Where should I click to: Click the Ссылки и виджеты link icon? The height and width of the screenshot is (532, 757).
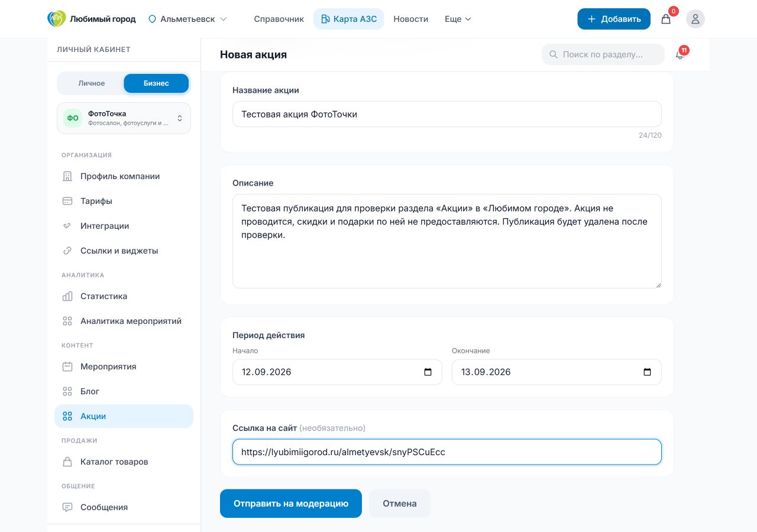click(67, 251)
